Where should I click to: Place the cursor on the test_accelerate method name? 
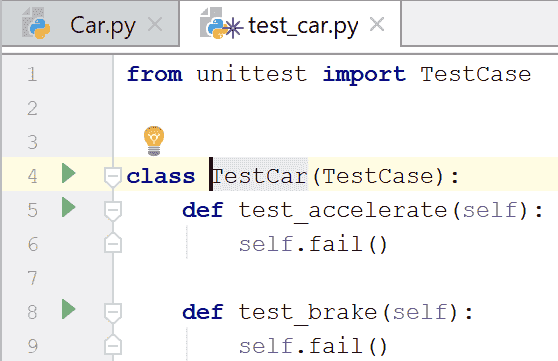pos(343,210)
